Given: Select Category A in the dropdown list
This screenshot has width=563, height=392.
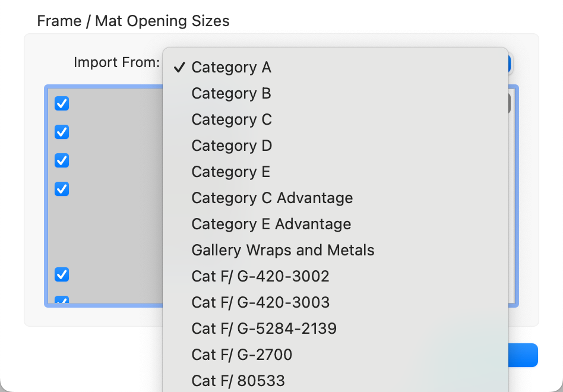Looking at the screenshot, I should point(231,68).
